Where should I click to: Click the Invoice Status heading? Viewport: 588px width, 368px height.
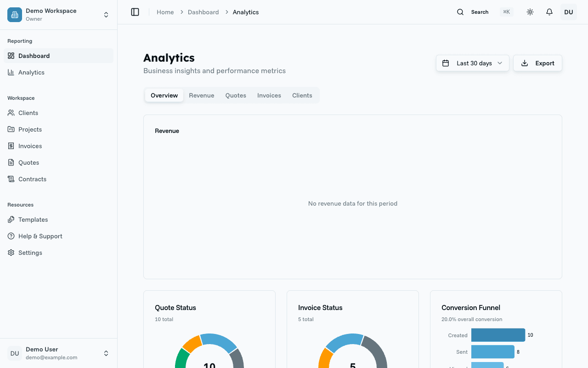pos(320,308)
